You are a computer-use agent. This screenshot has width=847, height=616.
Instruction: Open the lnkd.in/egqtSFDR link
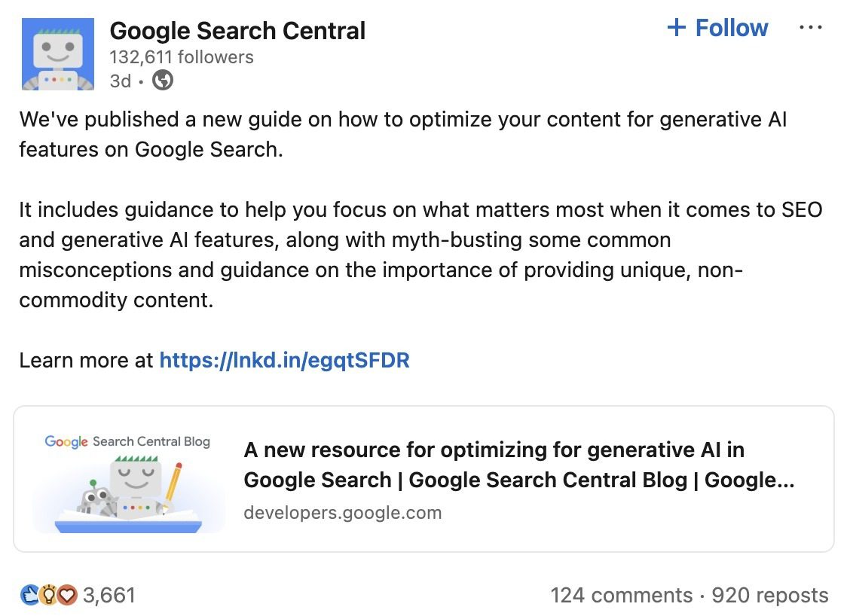tap(284, 360)
